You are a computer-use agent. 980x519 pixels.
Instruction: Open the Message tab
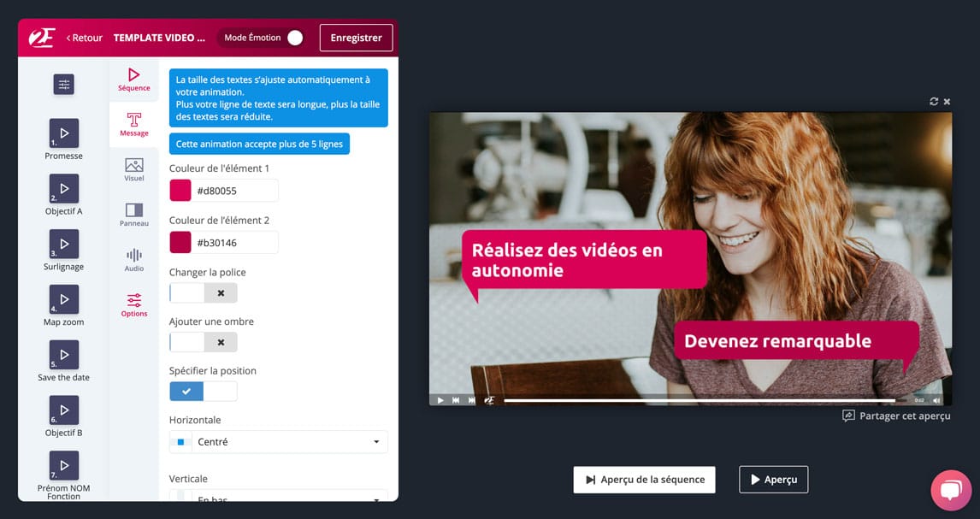133,124
